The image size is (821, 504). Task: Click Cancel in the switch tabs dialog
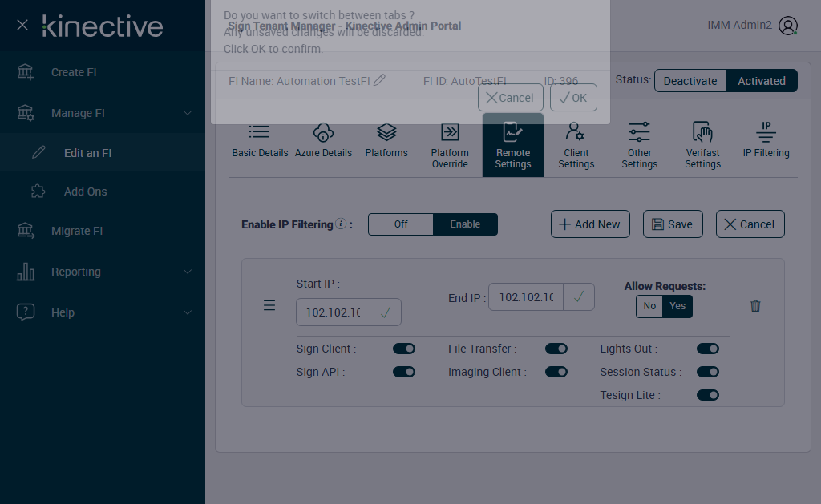pos(510,97)
